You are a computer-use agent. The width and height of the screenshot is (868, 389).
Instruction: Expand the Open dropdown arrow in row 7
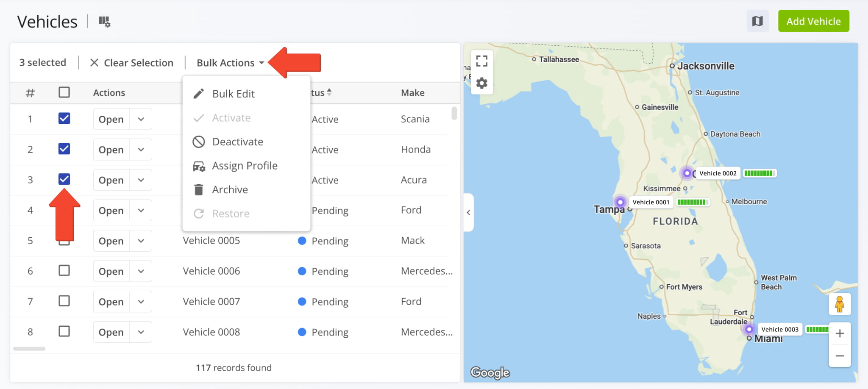coord(141,302)
